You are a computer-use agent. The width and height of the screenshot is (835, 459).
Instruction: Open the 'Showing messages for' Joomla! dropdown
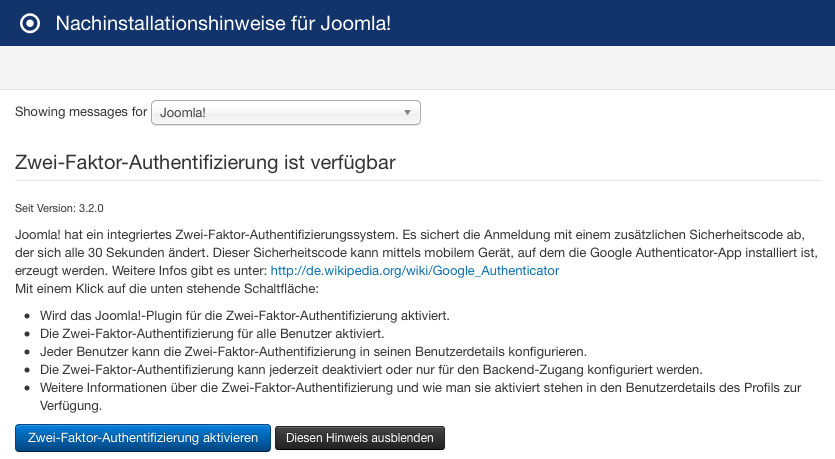tap(285, 112)
